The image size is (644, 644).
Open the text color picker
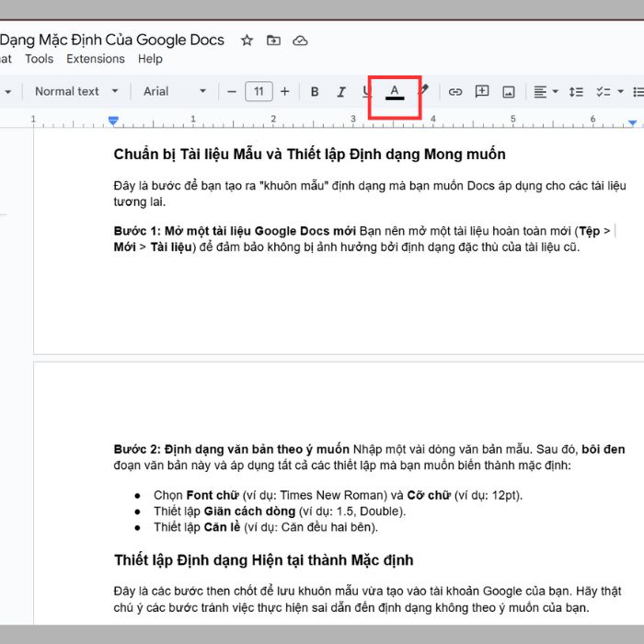(x=395, y=92)
